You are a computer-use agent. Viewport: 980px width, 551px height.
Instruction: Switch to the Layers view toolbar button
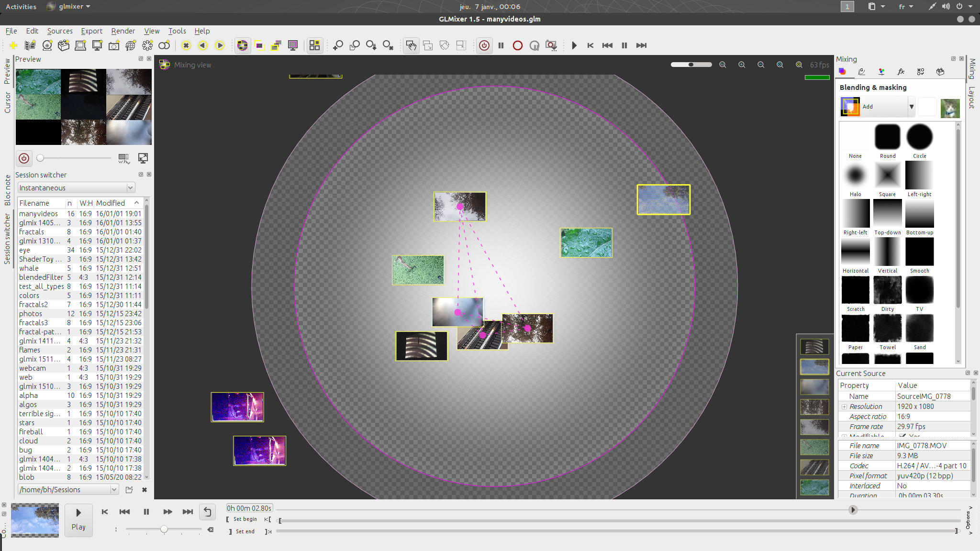tap(276, 45)
